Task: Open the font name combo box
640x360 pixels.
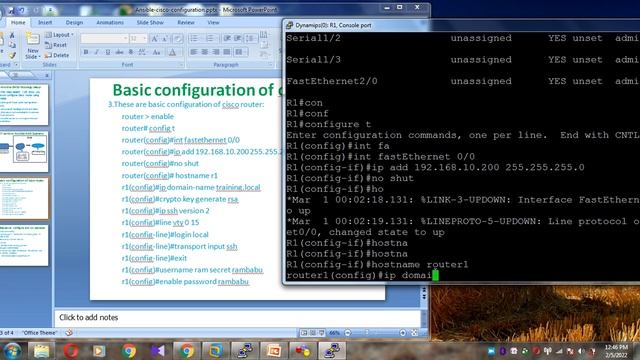Action: pyautogui.click(x=104, y=38)
